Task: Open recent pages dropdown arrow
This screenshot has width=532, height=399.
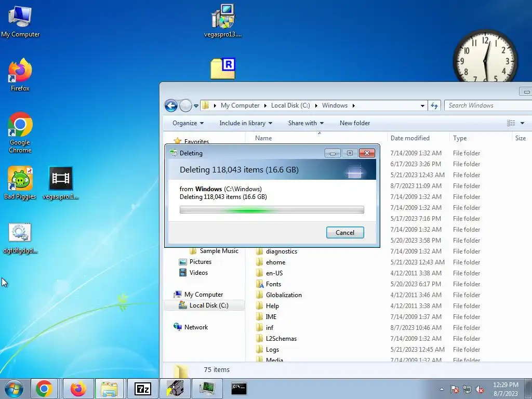Action: click(196, 106)
